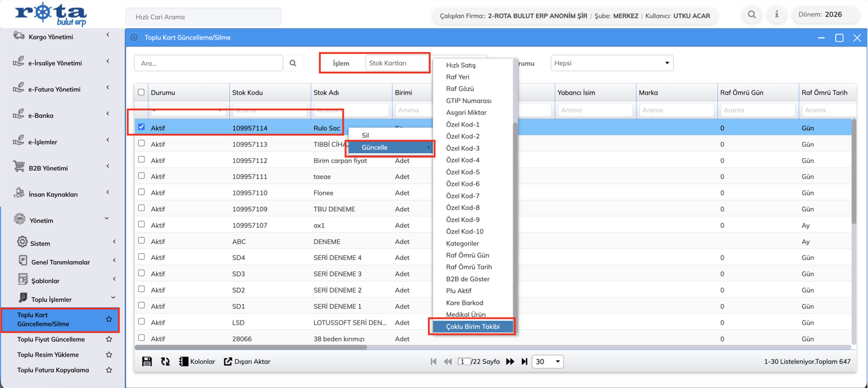Focus the Hızlı Cari Arama field
The image size is (868, 388).
pyautogui.click(x=203, y=17)
